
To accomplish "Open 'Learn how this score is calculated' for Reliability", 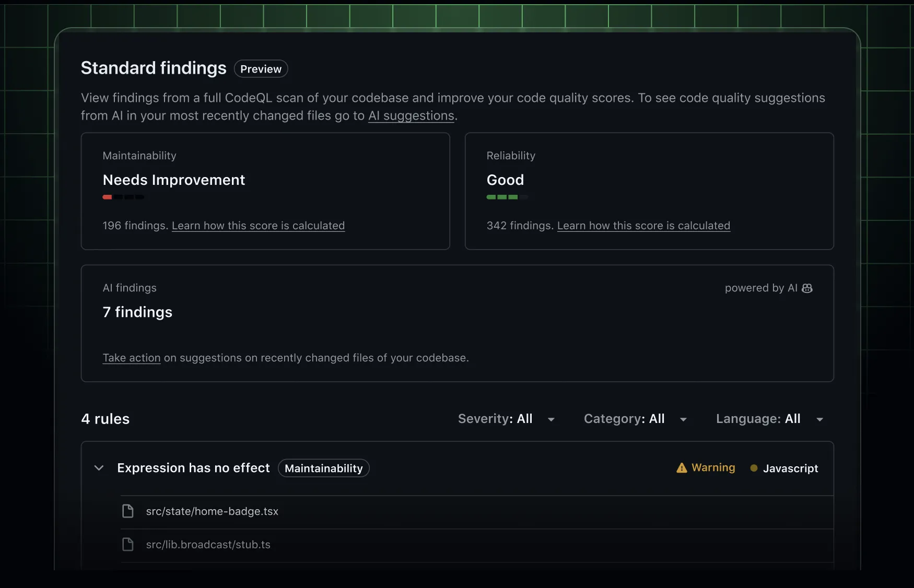I will click(x=643, y=226).
